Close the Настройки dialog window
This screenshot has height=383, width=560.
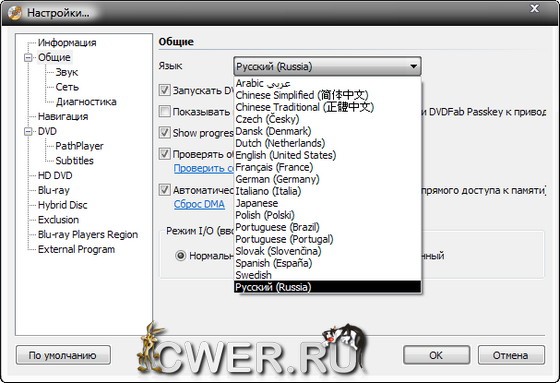pyautogui.click(x=534, y=8)
